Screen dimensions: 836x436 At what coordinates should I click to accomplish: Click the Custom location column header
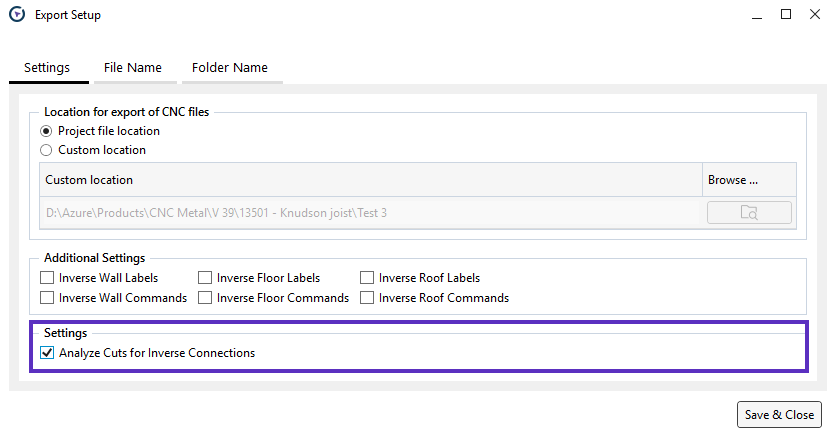370,180
